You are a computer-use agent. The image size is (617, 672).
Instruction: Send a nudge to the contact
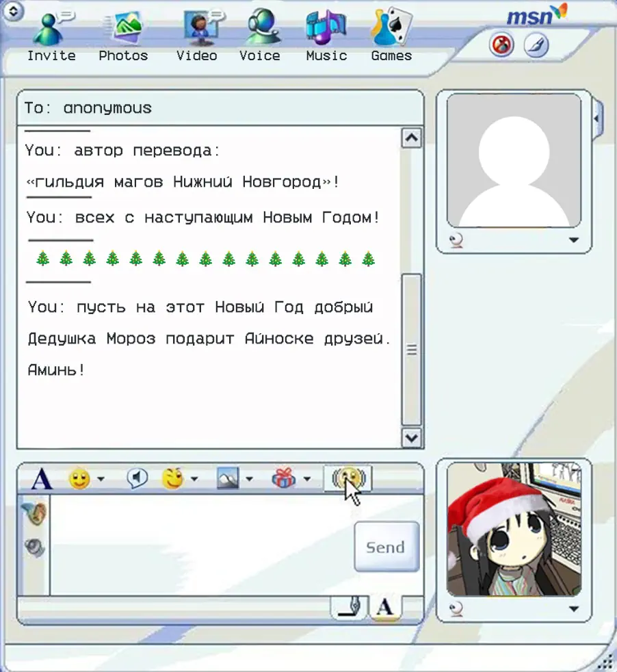(x=348, y=479)
